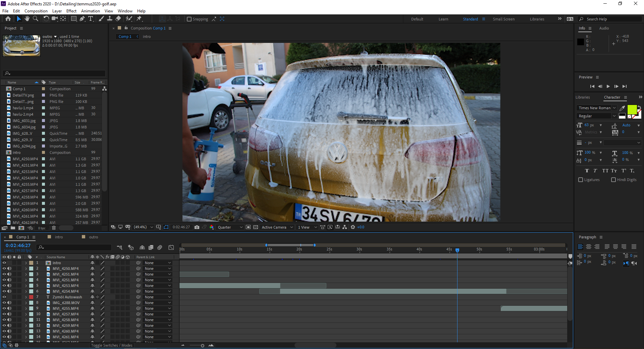
Task: Open grid and guide options in viewer
Action: 158,227
